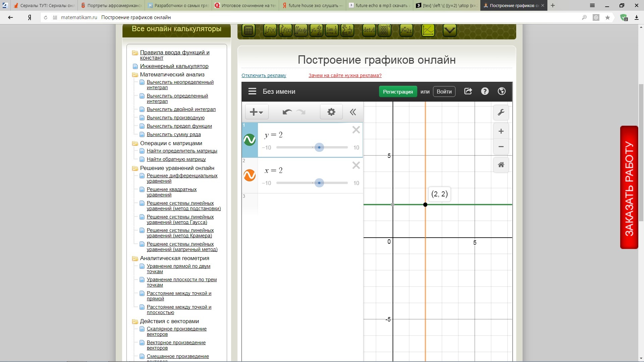This screenshot has height=362, width=644.
Task: Click the y=2 slider handle
Action: pos(319,147)
